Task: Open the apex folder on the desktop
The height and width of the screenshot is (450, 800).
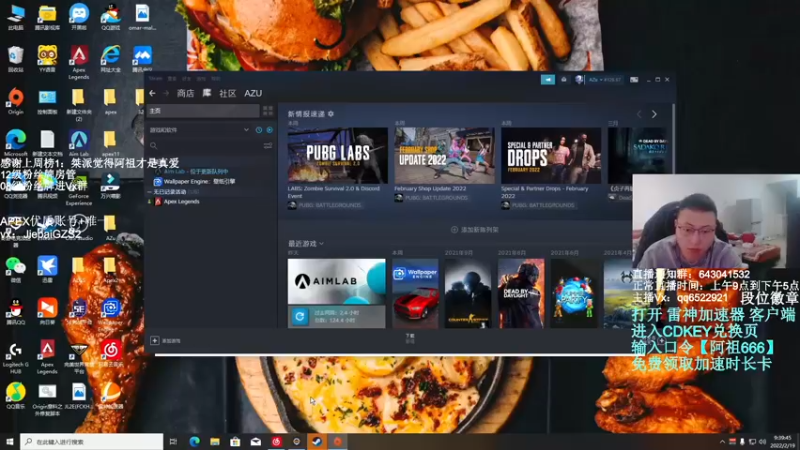Action: tap(110, 101)
